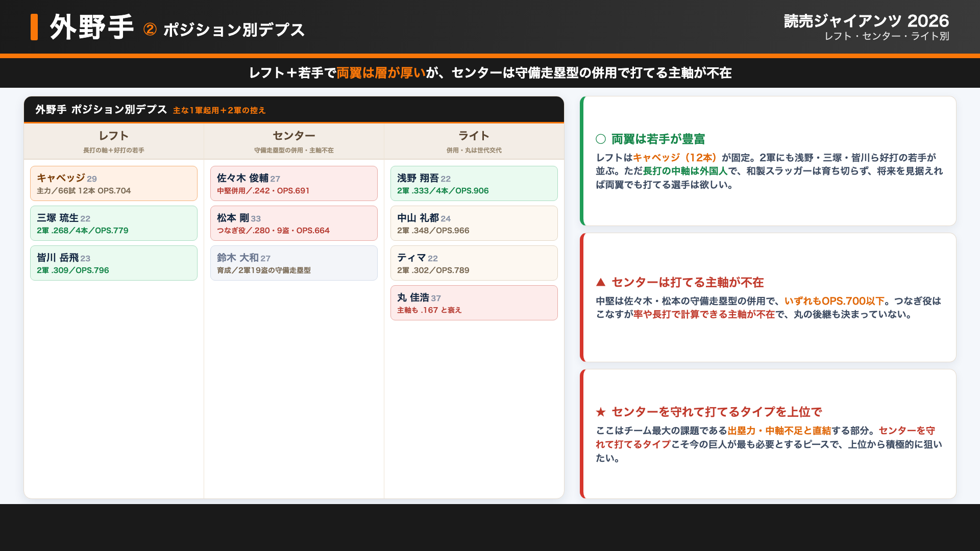Click the 併用・丸は世代交代 subheading
Screen dimensions: 980x551
point(474,151)
